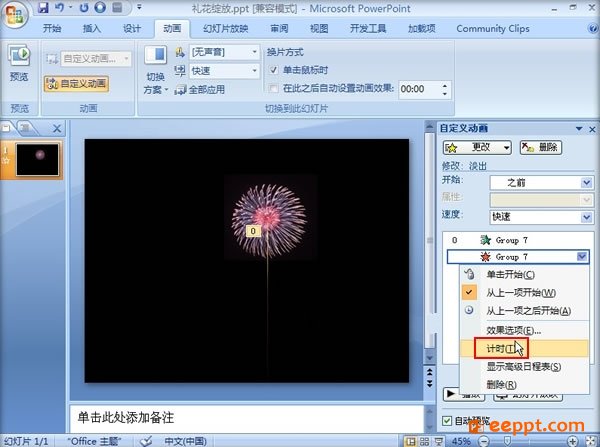This screenshot has width=600, height=447.
Task: Click the Office button orb
Action: 15,14
